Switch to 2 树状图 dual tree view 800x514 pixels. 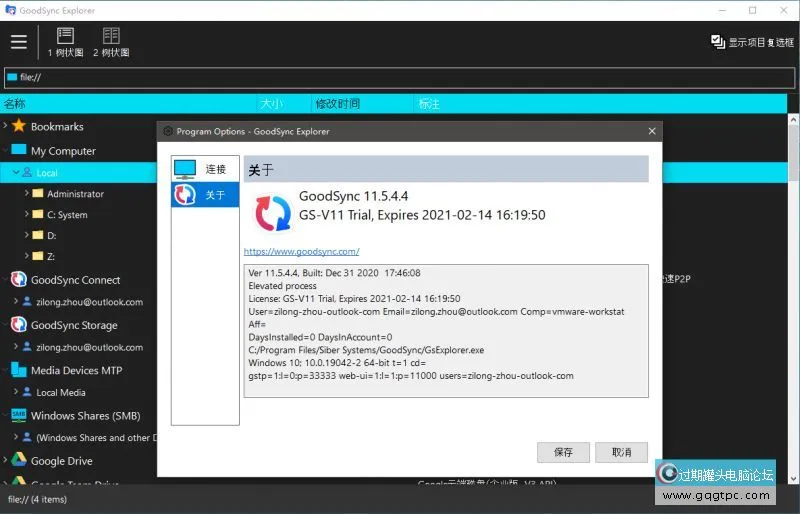pyautogui.click(x=111, y=41)
